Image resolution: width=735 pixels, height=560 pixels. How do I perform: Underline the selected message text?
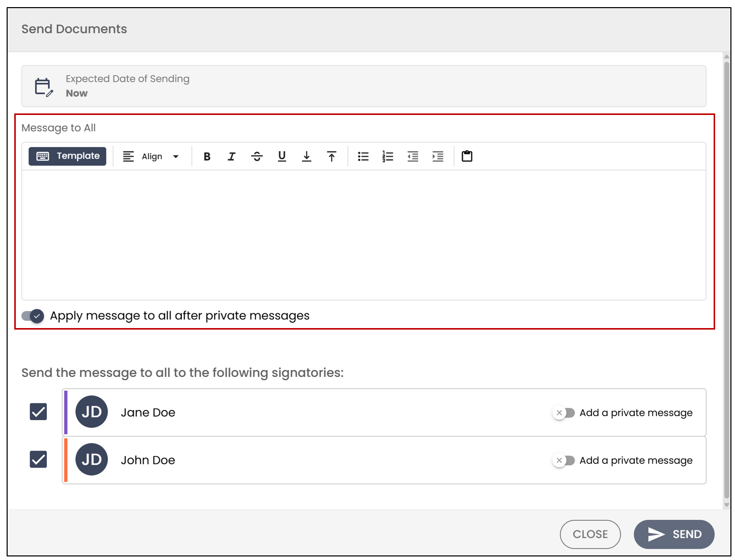coord(282,157)
